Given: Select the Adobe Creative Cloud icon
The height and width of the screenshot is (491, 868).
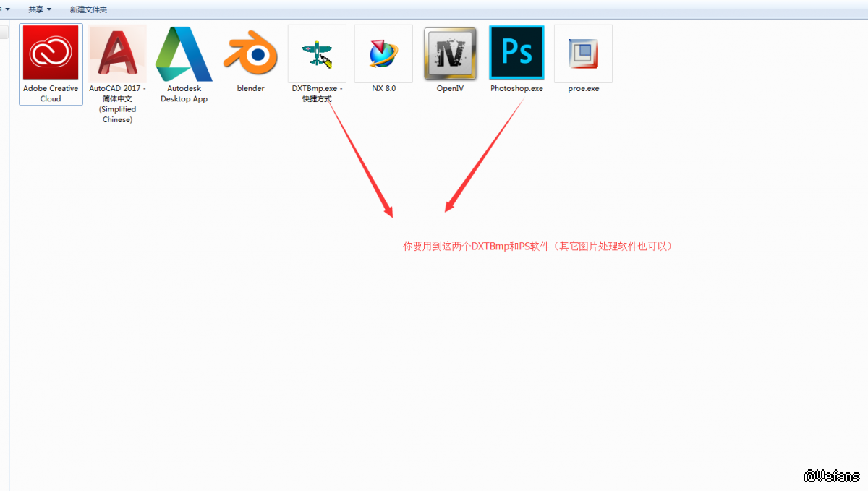Looking at the screenshot, I should (51, 53).
